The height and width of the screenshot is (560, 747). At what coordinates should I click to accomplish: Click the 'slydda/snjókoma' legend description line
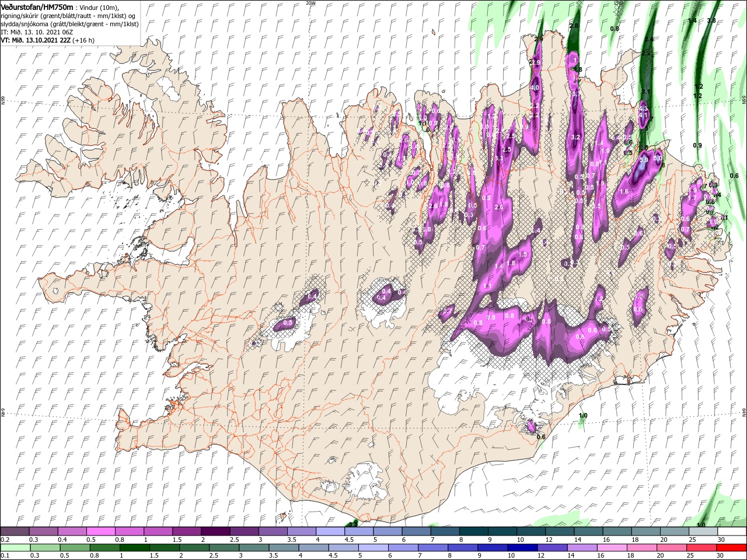point(69,24)
